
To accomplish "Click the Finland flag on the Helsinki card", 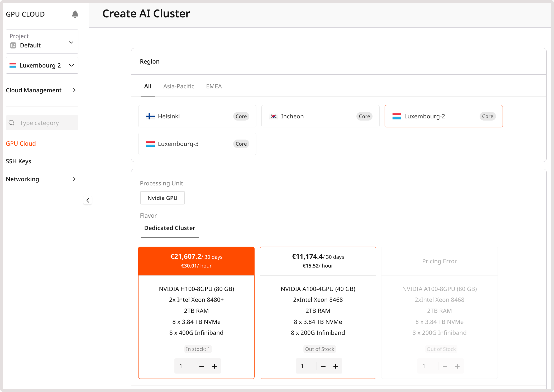I will coord(150,116).
